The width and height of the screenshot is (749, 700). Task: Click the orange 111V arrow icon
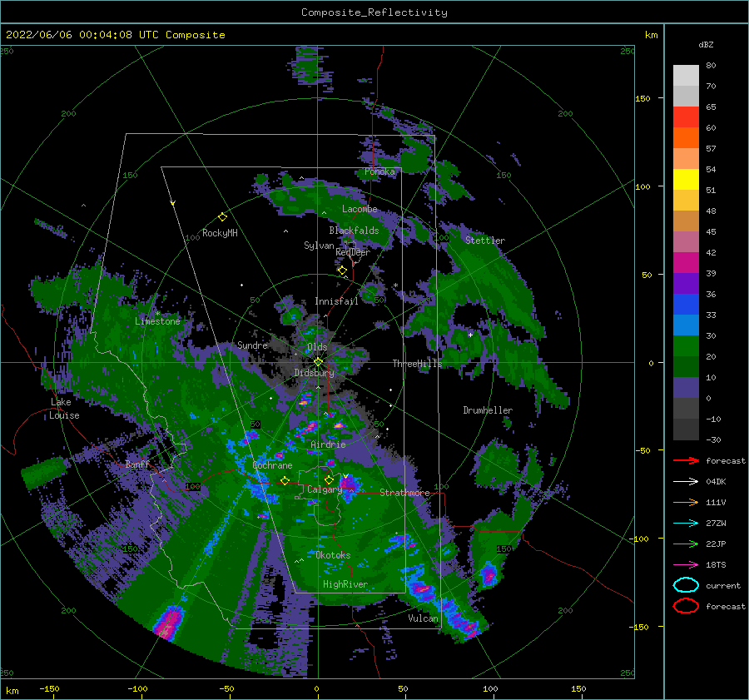click(686, 502)
